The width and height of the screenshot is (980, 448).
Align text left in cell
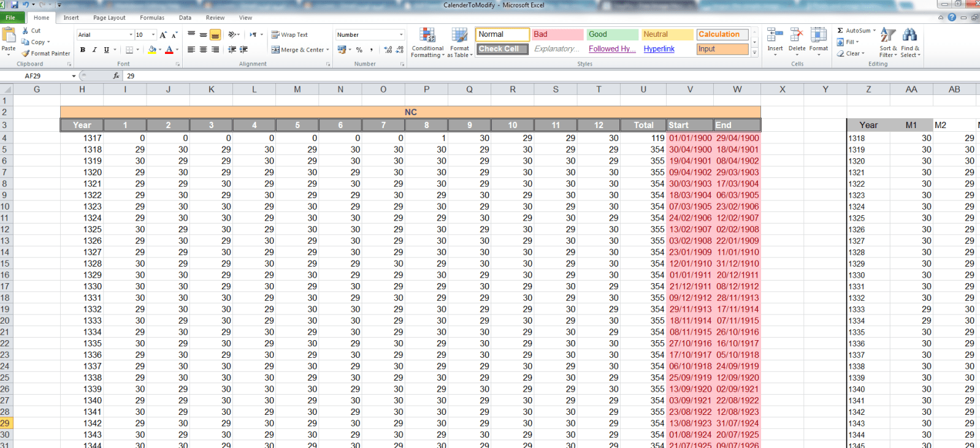191,50
